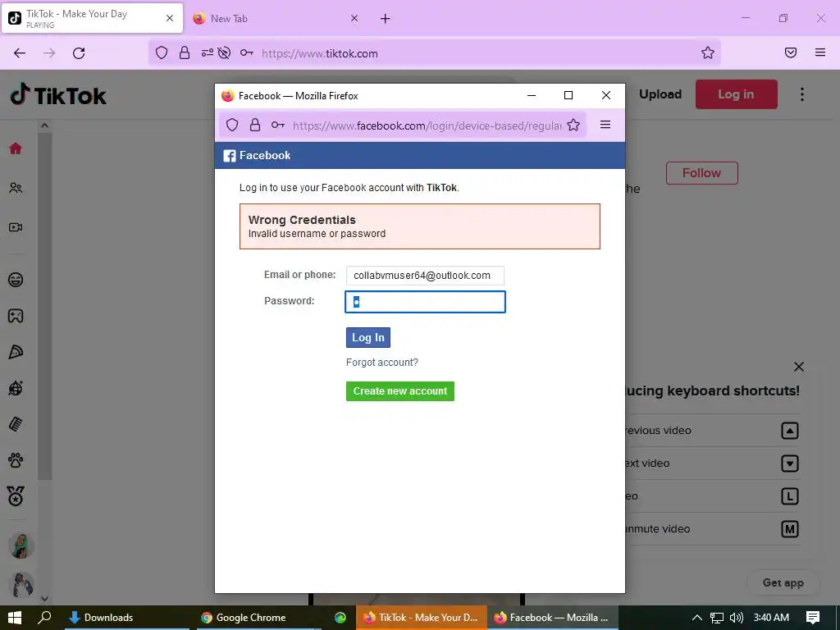Click the blocked autoplay icon in address bar
Viewport: 840px width, 630px height.
coord(225,52)
